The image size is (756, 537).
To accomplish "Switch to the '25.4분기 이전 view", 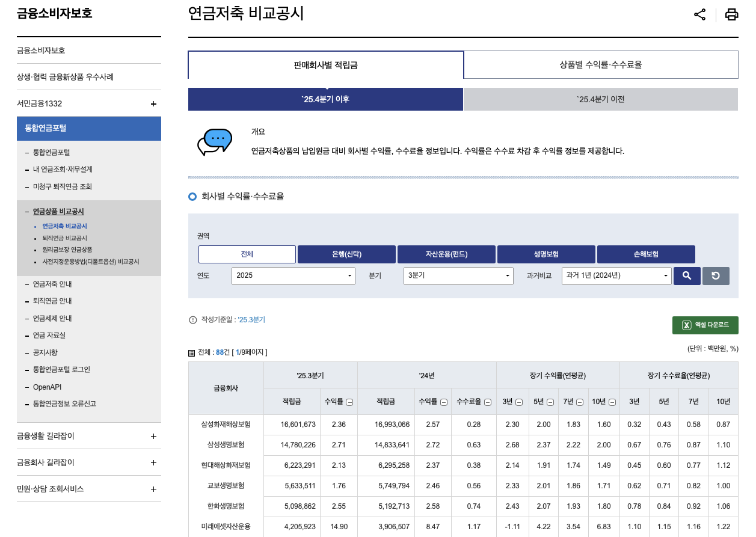I will pyautogui.click(x=600, y=99).
